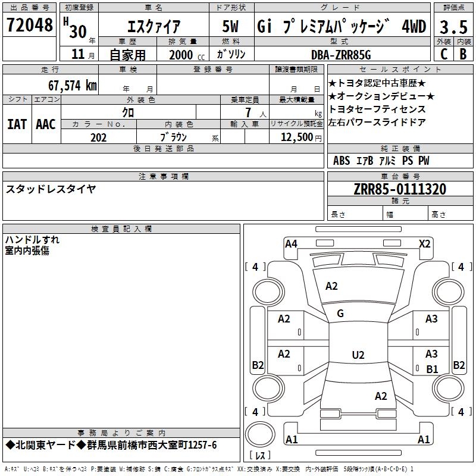Select yard address 群馬県前橋市西大室町1257-6
This screenshot has height=476, width=476.
tap(152, 445)
